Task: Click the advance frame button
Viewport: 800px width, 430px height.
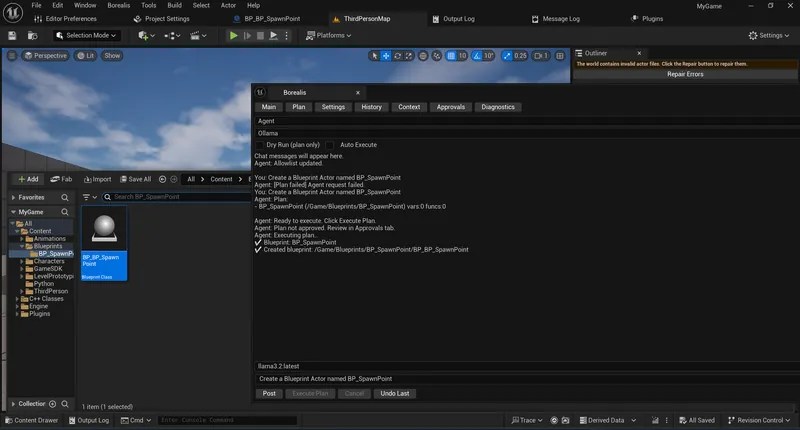Action: click(247, 36)
